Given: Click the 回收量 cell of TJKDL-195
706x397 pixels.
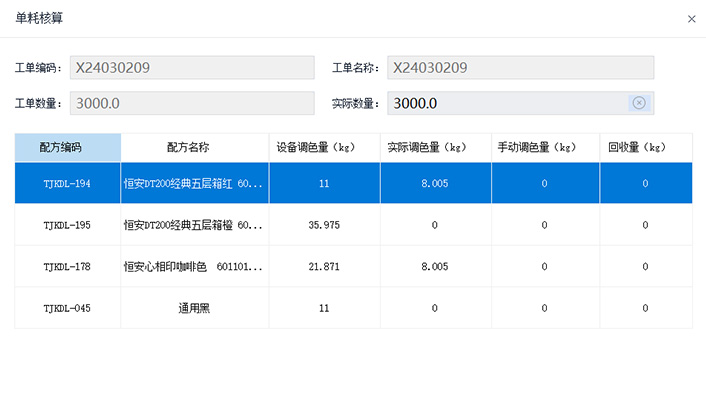Looking at the screenshot, I should (x=646, y=225).
